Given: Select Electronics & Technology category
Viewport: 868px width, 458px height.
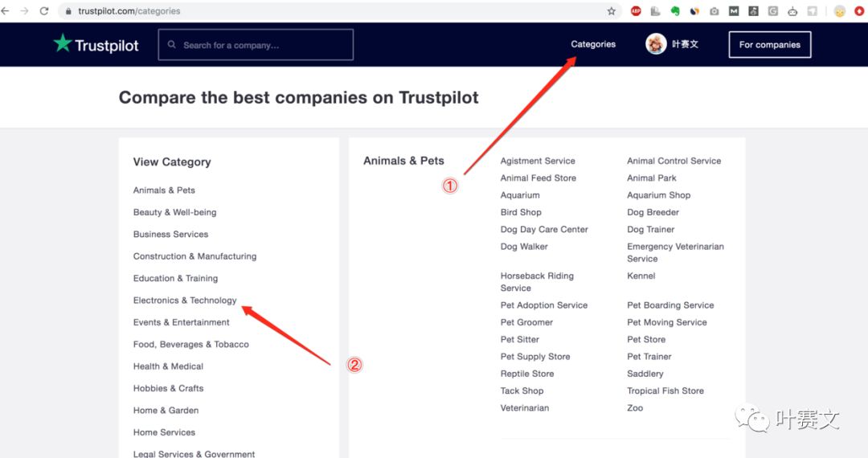Looking at the screenshot, I should pos(185,301).
